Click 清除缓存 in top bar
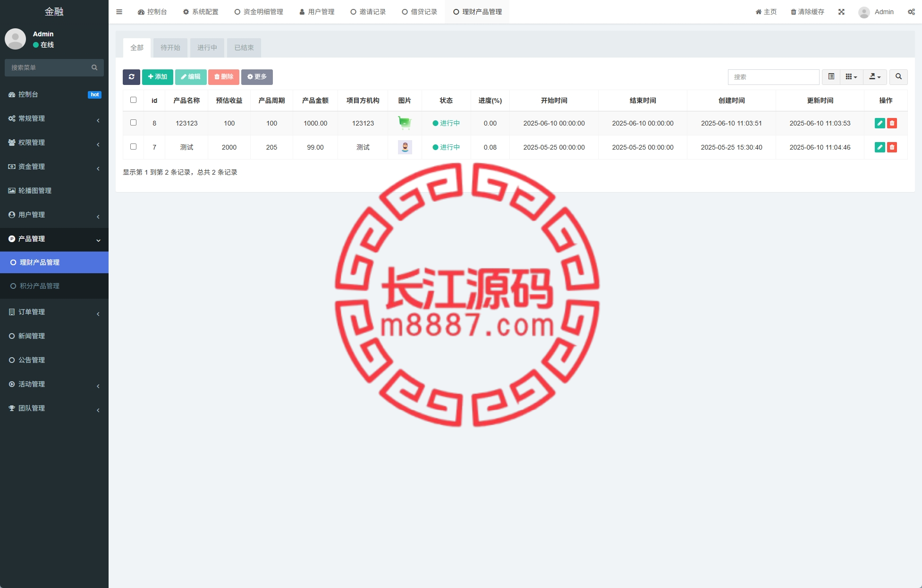922x588 pixels. [x=807, y=12]
